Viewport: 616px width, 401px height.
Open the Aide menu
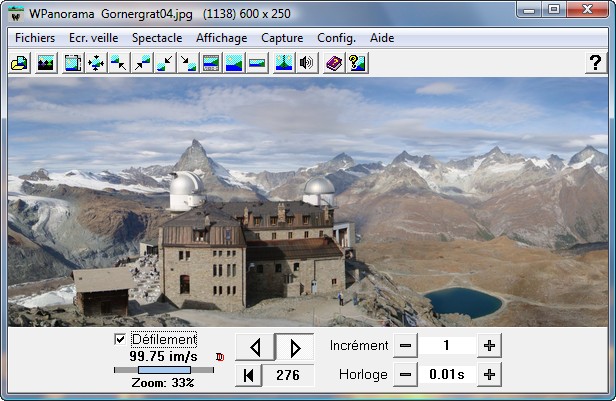click(x=382, y=38)
